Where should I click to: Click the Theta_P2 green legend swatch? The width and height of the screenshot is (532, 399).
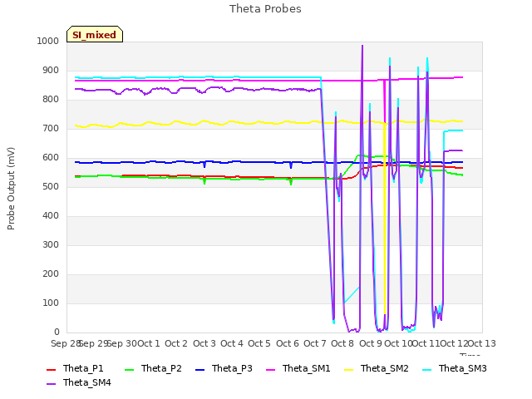point(130,369)
